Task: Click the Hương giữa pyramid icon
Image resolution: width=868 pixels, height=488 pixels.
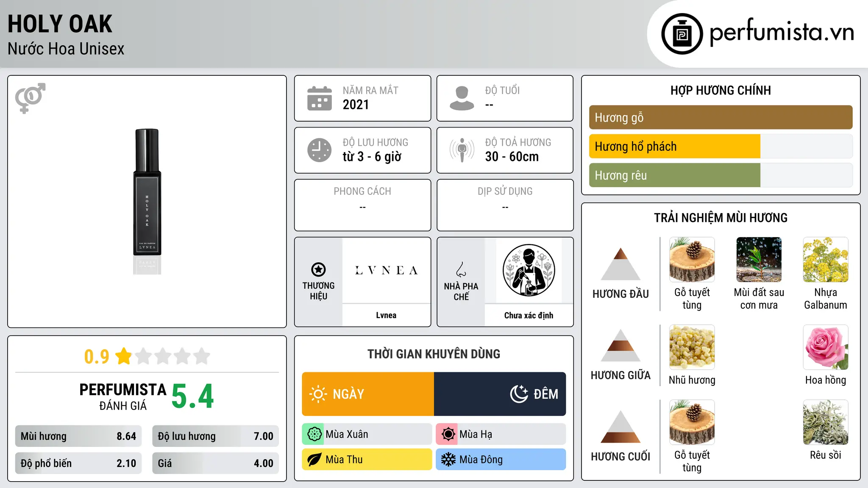Action: pos(620,345)
